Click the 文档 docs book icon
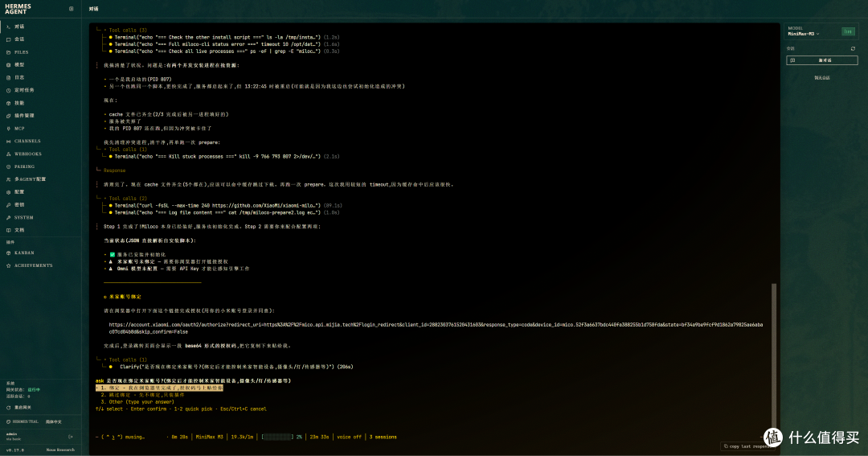This screenshot has width=868, height=456. (8, 230)
